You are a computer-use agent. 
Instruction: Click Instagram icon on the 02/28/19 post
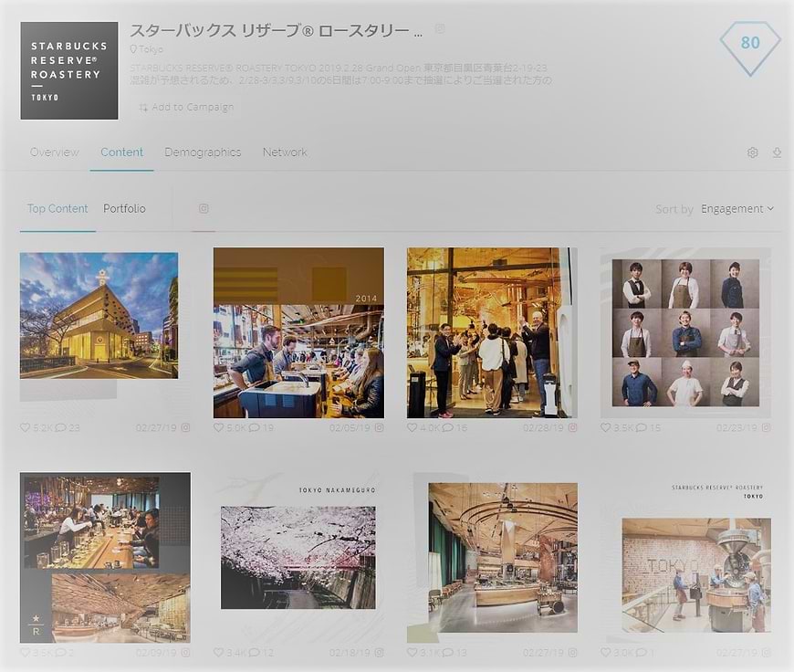click(572, 427)
